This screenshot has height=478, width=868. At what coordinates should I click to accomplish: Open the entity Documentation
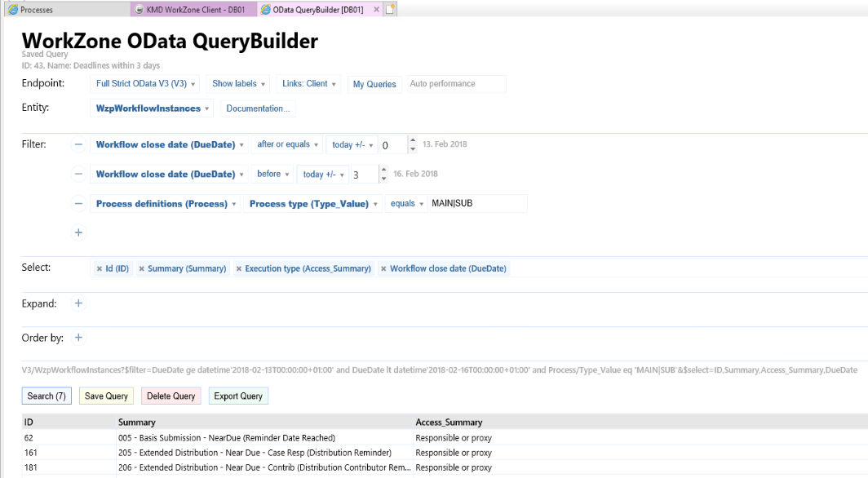(x=258, y=108)
